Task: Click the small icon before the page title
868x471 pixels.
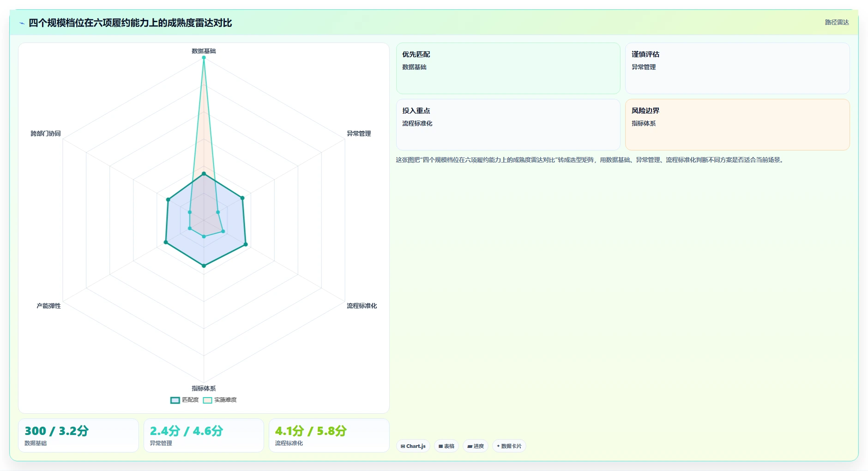Action: pos(22,23)
